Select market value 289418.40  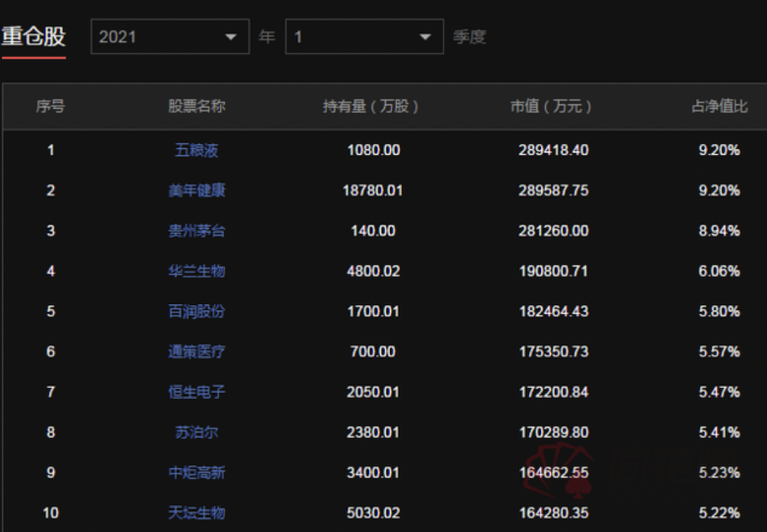point(553,151)
